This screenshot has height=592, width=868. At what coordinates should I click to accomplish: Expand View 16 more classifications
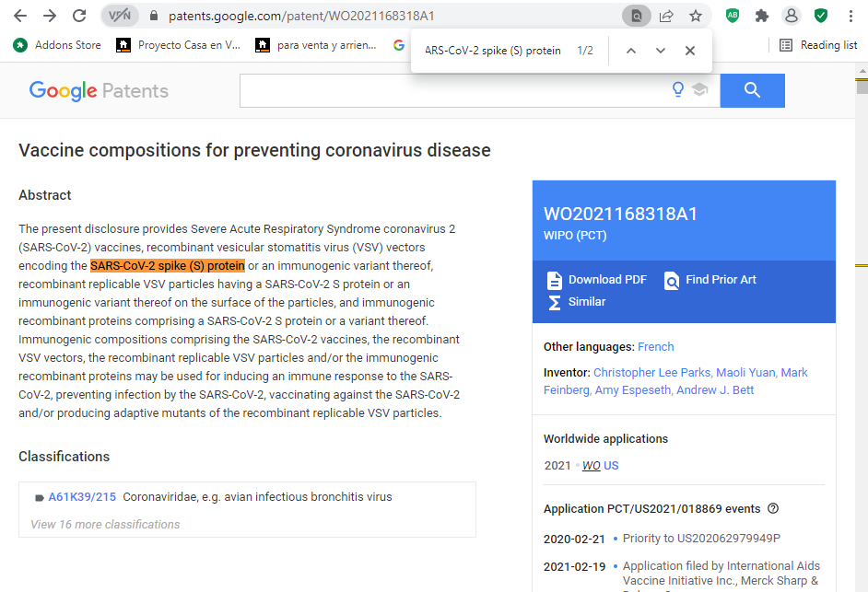[105, 524]
